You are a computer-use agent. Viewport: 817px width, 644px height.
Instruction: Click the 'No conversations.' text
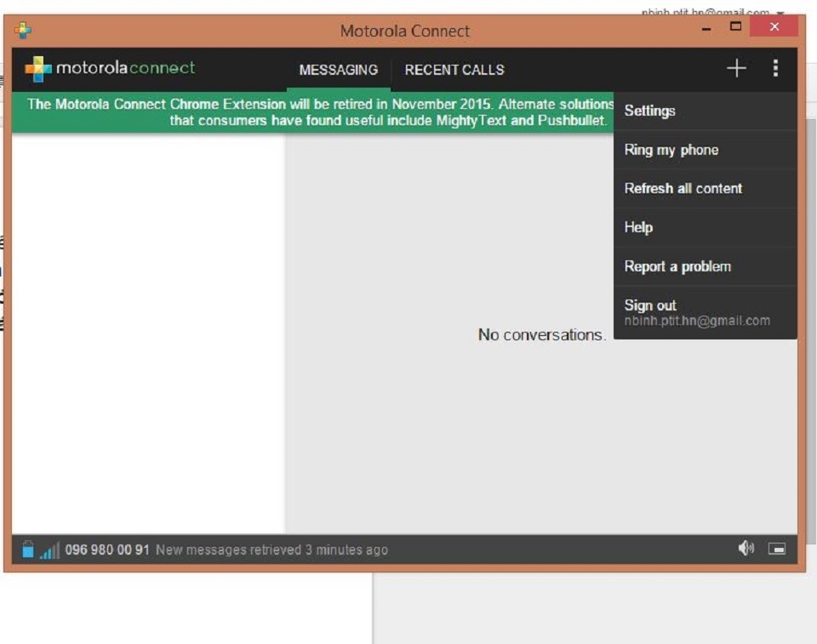542,334
